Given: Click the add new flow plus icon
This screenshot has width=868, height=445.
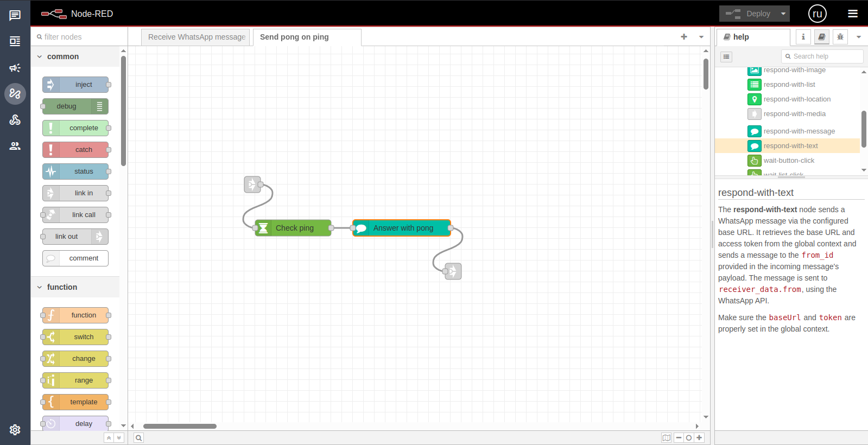Looking at the screenshot, I should (683, 37).
